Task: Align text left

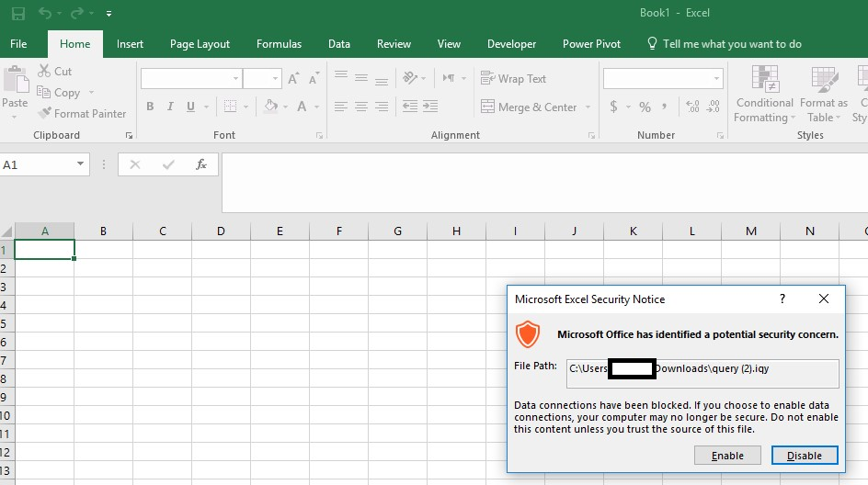Action: (341, 107)
